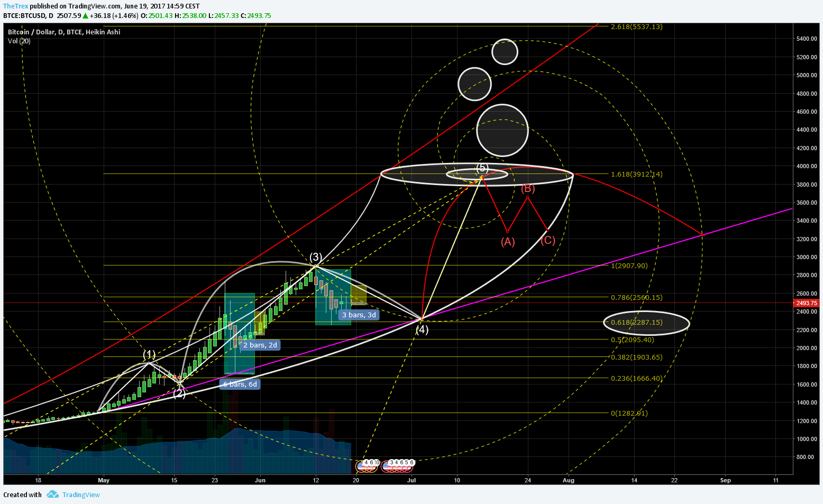This screenshot has height=504, width=823.
Task: Click the Elliott wave (2) label
Action: tap(179, 393)
